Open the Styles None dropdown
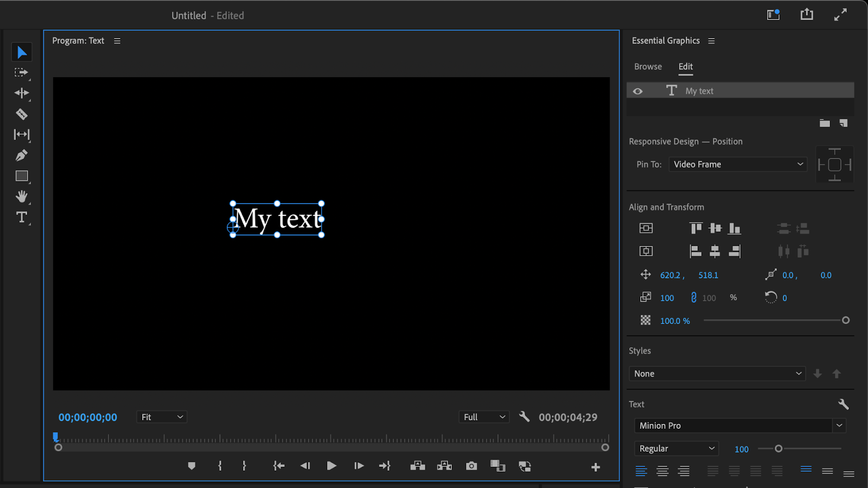868x488 pixels. (717, 373)
